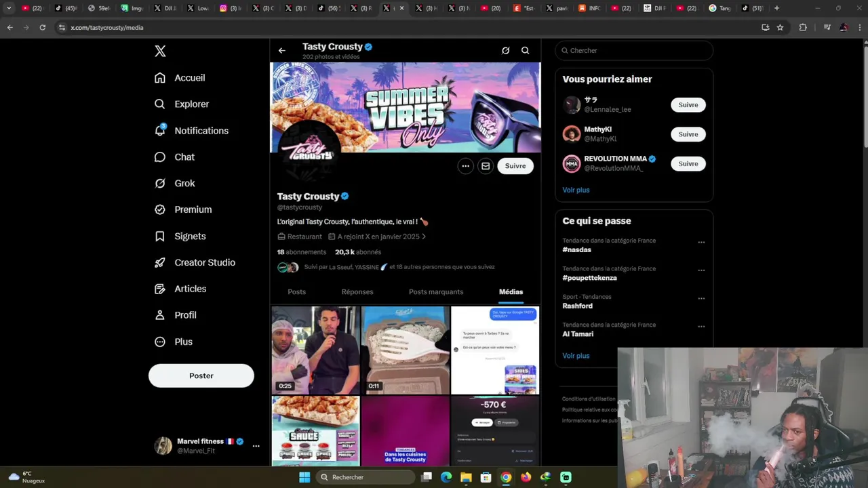Image resolution: width=868 pixels, height=488 pixels.
Task: Click the Summer Vibes banner image
Action: click(406, 107)
